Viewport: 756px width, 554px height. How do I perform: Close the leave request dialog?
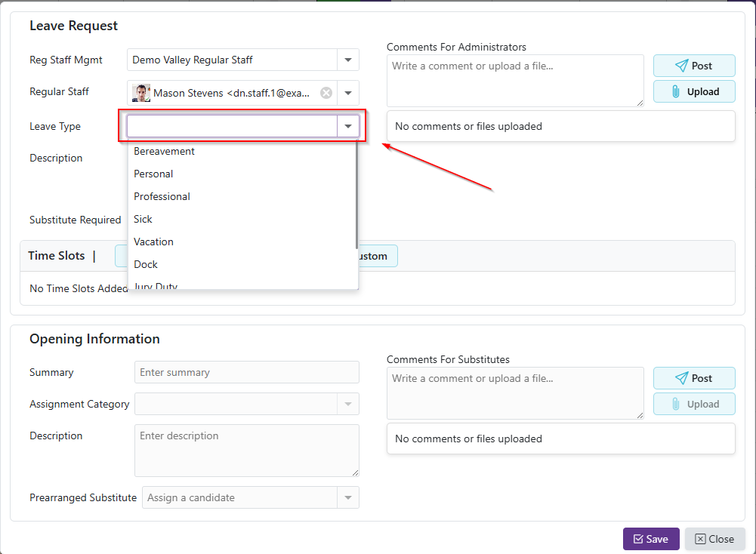[714, 539]
